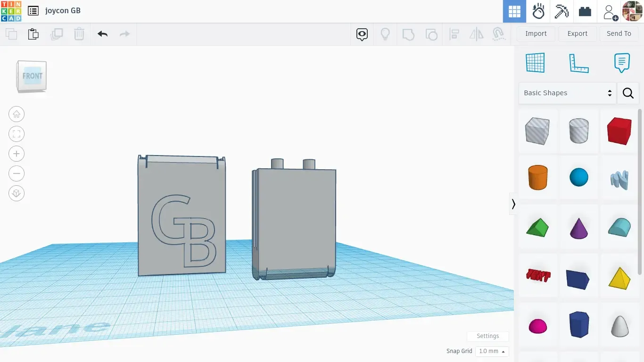Screen dimensions: 644x362
Task: Click the Import button
Action: coord(536,33)
